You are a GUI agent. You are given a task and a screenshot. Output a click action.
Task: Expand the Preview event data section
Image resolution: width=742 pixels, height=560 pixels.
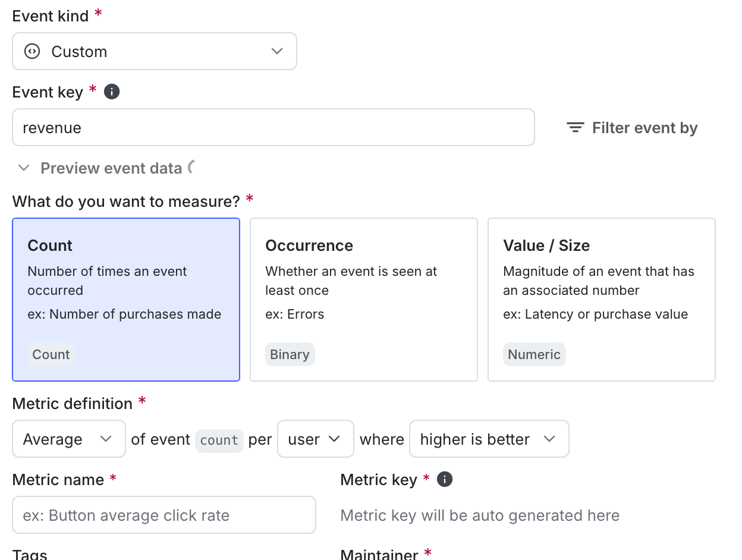[23, 168]
